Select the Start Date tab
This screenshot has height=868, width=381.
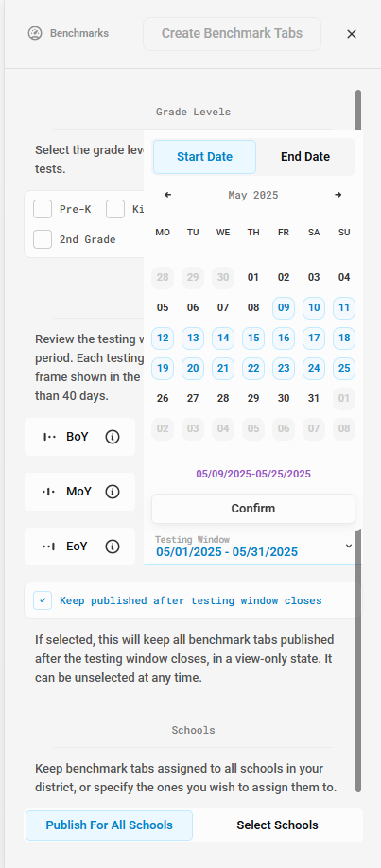(205, 157)
